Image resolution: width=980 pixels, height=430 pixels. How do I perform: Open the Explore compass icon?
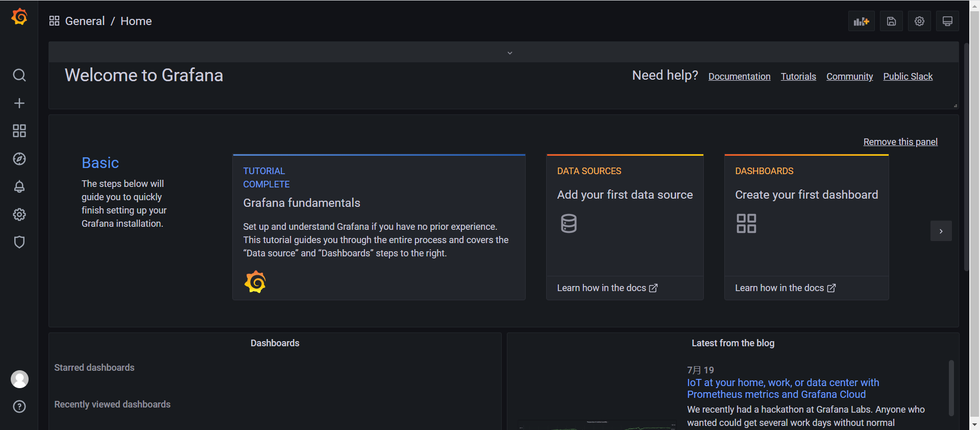click(19, 159)
